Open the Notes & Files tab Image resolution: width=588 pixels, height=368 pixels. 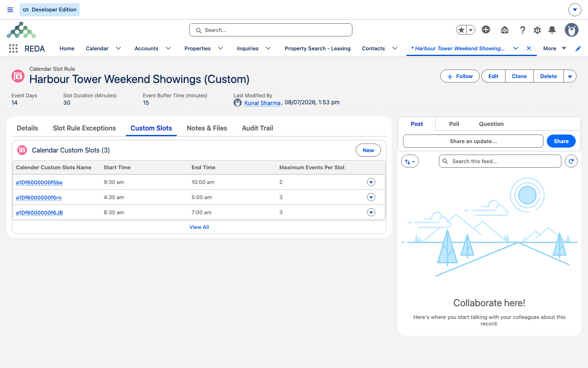pos(207,128)
